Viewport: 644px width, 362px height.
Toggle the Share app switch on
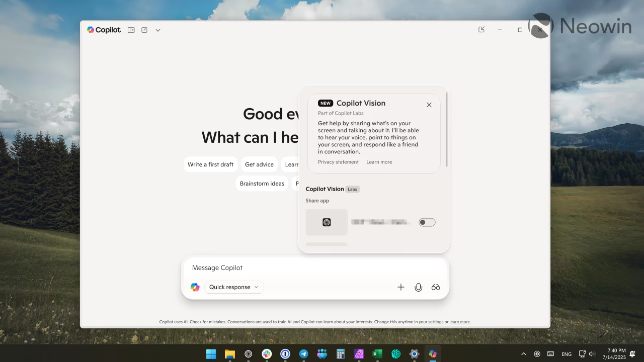[x=427, y=222]
